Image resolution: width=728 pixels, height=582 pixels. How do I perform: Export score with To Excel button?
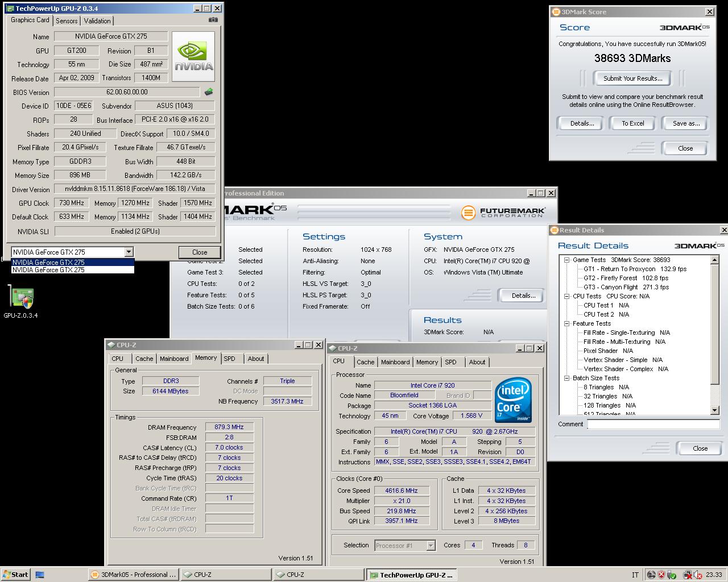pyautogui.click(x=633, y=123)
